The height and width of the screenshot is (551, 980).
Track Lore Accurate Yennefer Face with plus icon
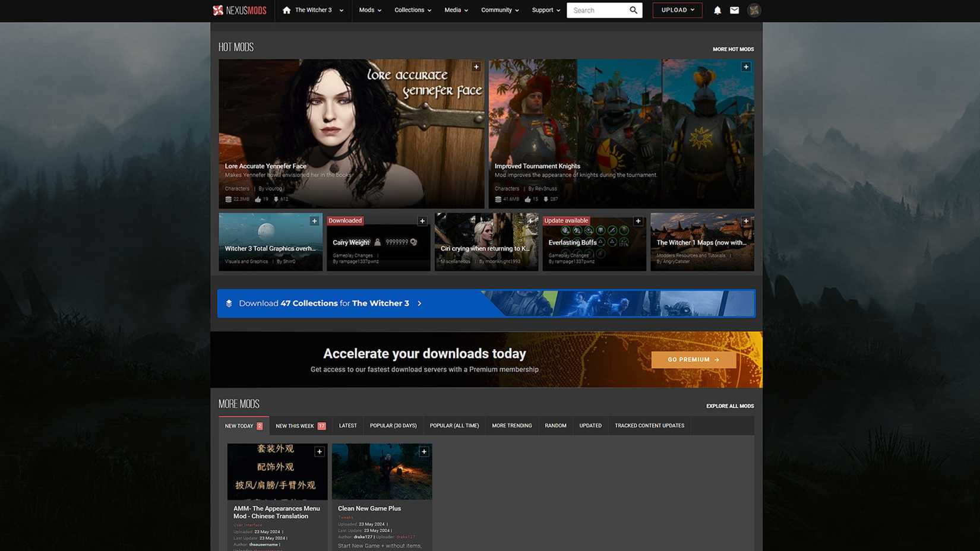(476, 67)
